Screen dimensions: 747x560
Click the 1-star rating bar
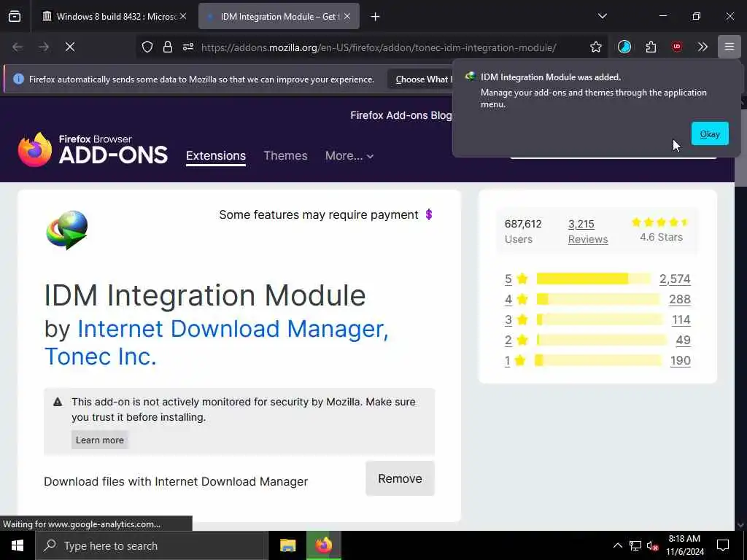598,360
